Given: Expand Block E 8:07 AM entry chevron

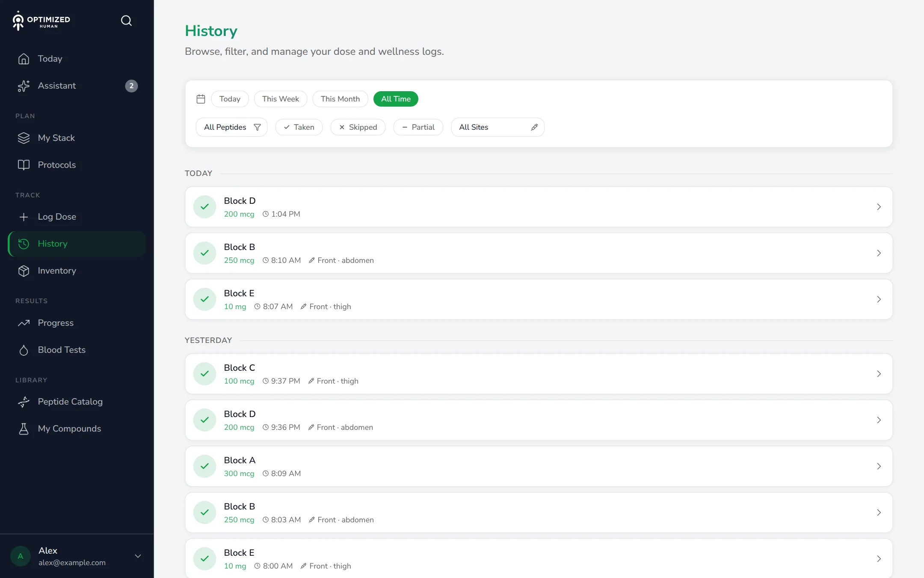Looking at the screenshot, I should coord(879,299).
